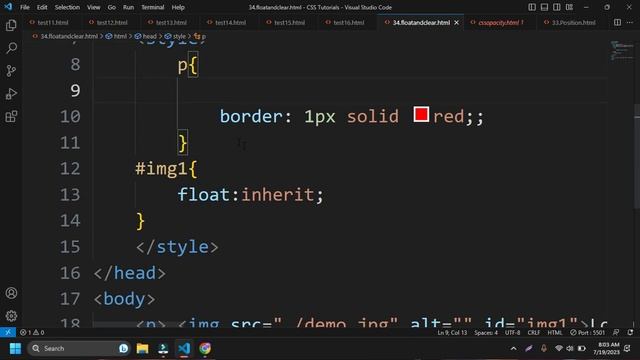Toggle primary side bar layout icon
This screenshot has width=640, height=360.
(x=532, y=7)
